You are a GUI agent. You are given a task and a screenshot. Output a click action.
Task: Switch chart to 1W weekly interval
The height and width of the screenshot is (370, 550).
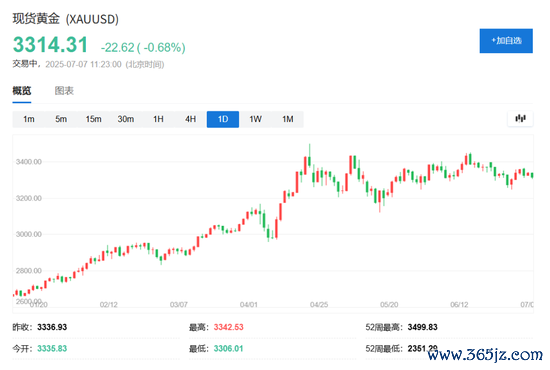coord(255,119)
